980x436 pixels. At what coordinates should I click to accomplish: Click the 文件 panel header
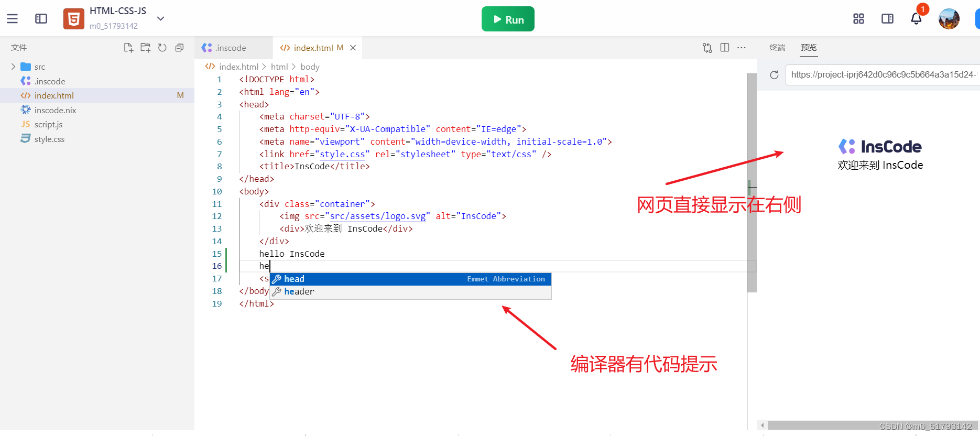(19, 48)
